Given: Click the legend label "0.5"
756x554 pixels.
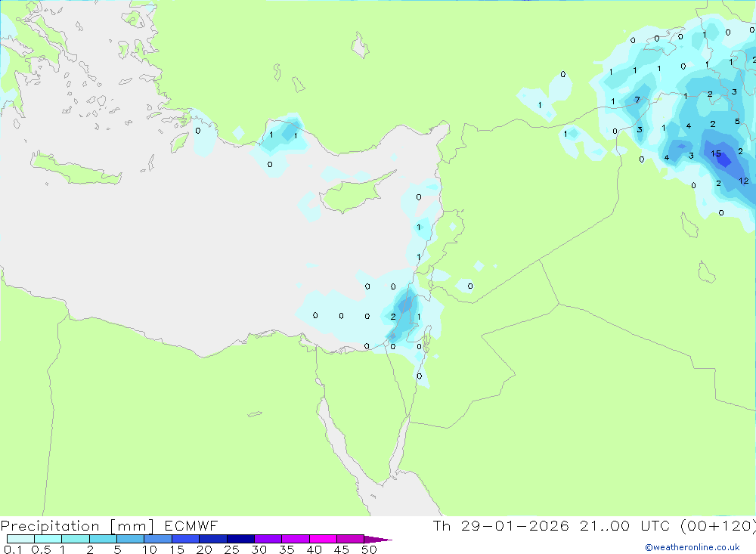Looking at the screenshot, I should [41, 549].
